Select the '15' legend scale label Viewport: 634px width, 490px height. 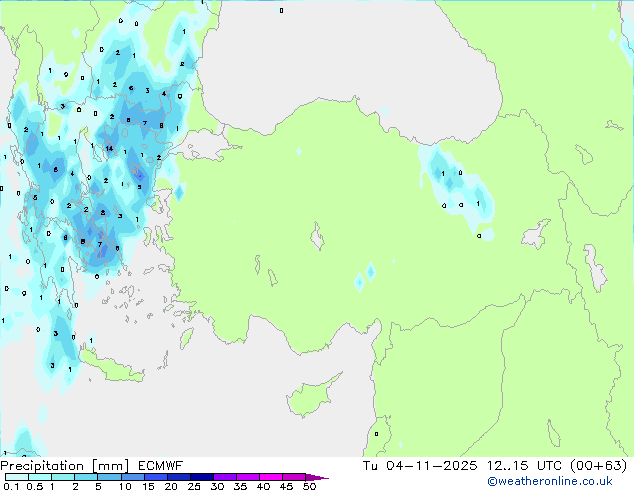coord(148,486)
